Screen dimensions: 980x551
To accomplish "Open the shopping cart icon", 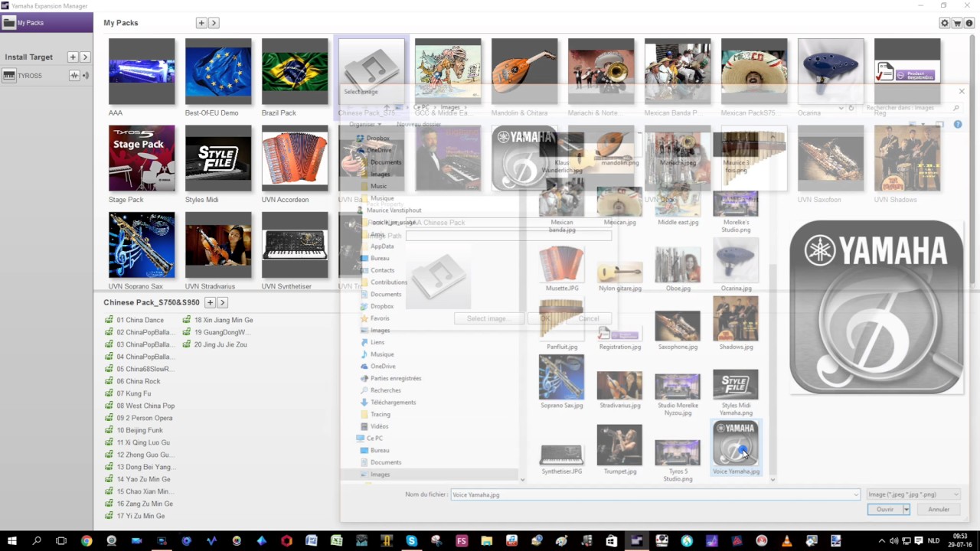I will coord(957,23).
